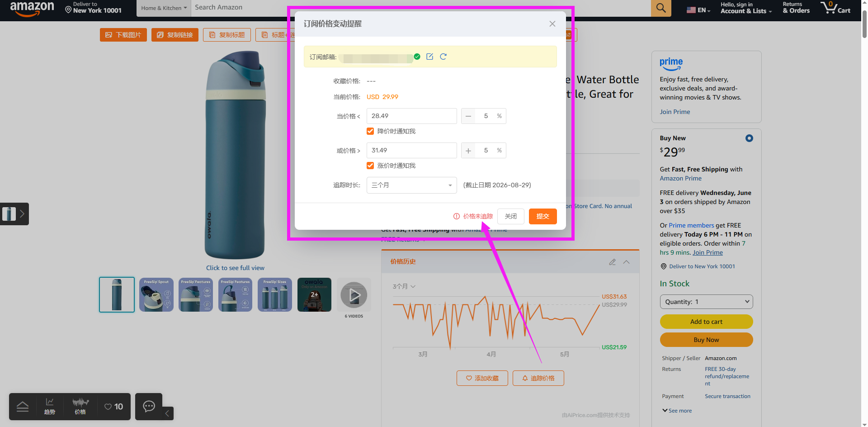
Task: Click the Secure transaction link
Action: (x=727, y=396)
